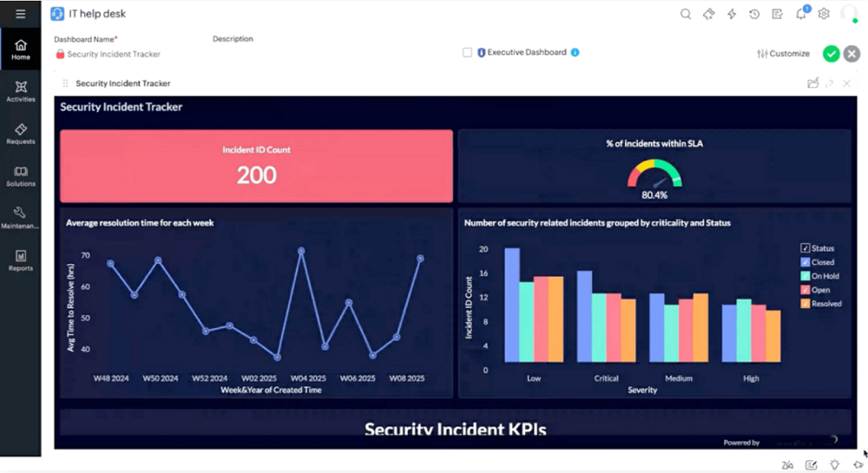This screenshot has height=473, width=868.
Task: Toggle the Closed legend checkbox
Action: click(x=806, y=262)
